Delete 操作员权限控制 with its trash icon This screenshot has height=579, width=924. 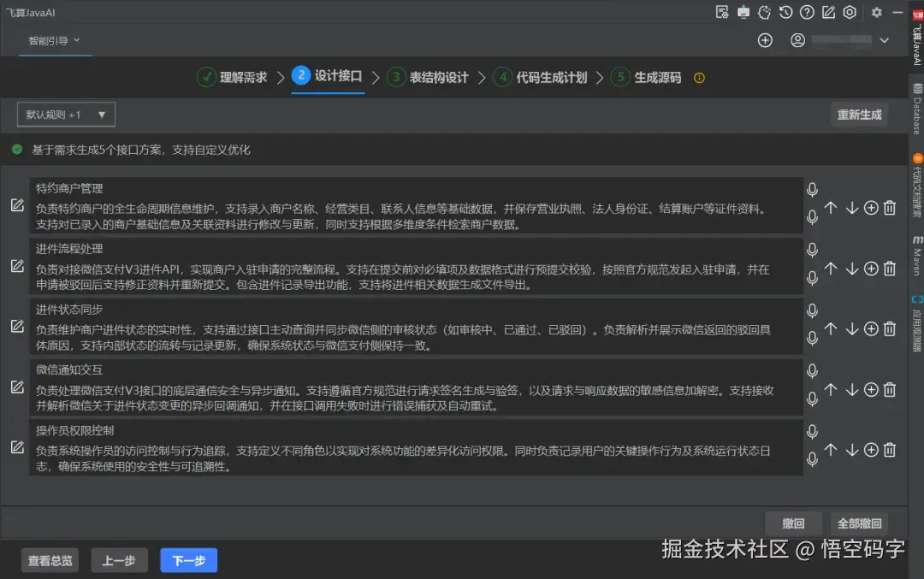coord(889,449)
